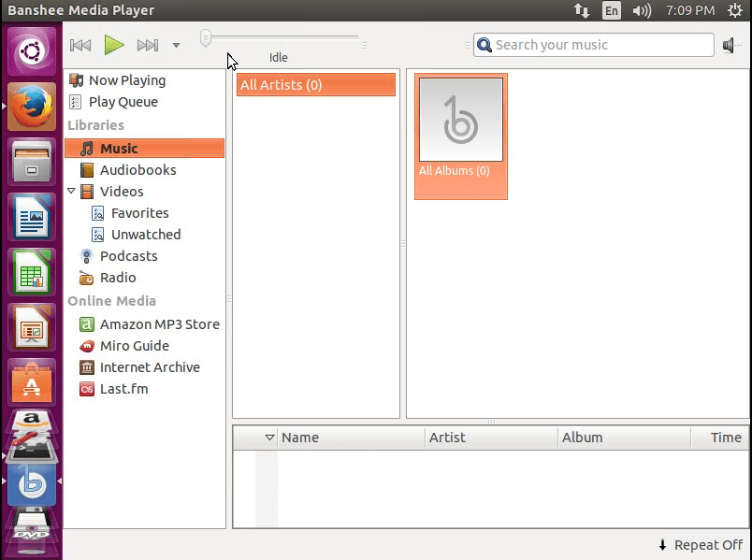
Task: Open the network indicator in the top panel
Action: pyautogui.click(x=581, y=10)
